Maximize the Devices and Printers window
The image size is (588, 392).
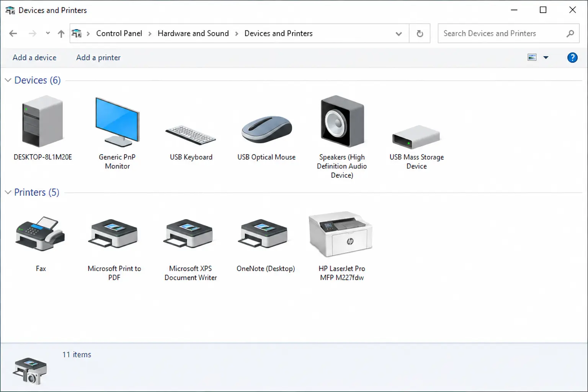[x=543, y=10]
